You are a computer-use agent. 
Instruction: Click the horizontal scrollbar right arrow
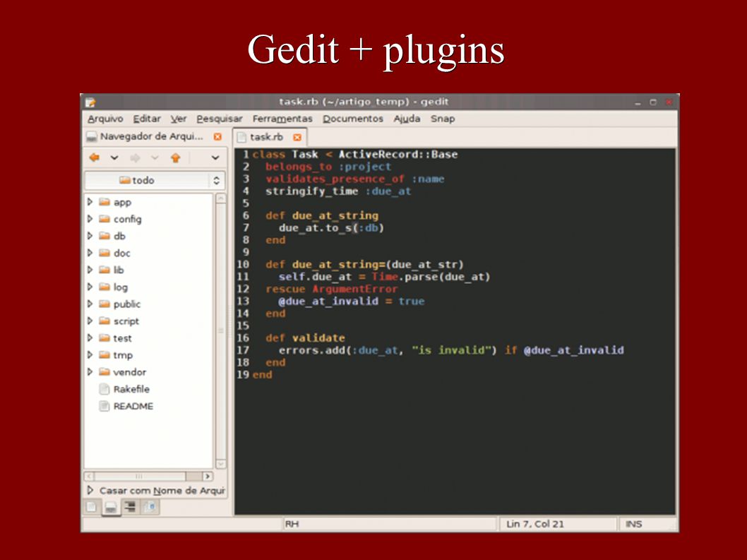208,476
